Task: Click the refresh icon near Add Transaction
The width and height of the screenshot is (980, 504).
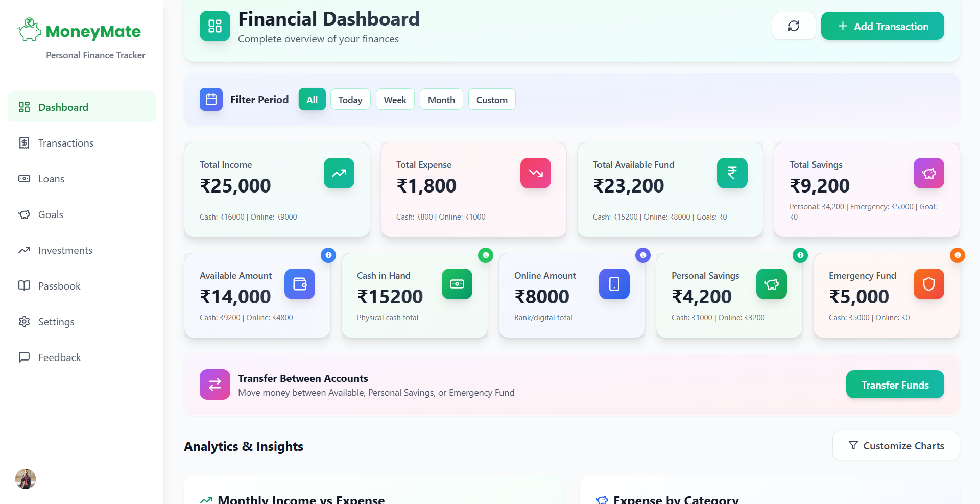Action: (x=793, y=26)
